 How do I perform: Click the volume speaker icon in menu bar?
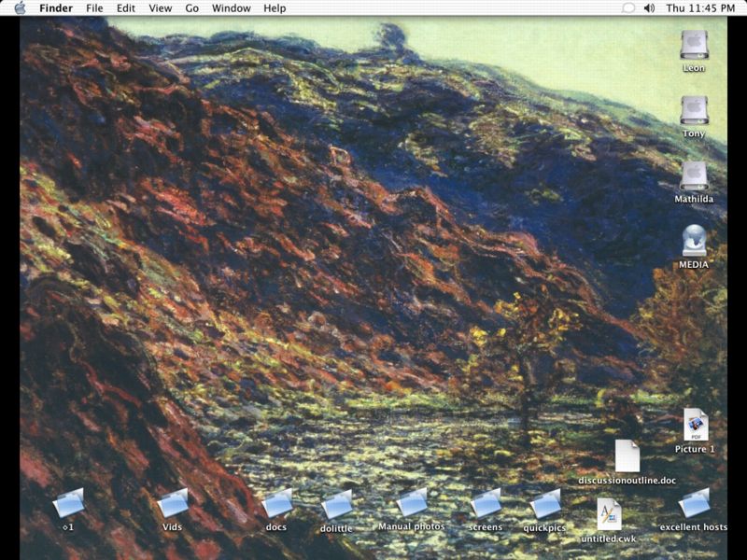pos(649,8)
